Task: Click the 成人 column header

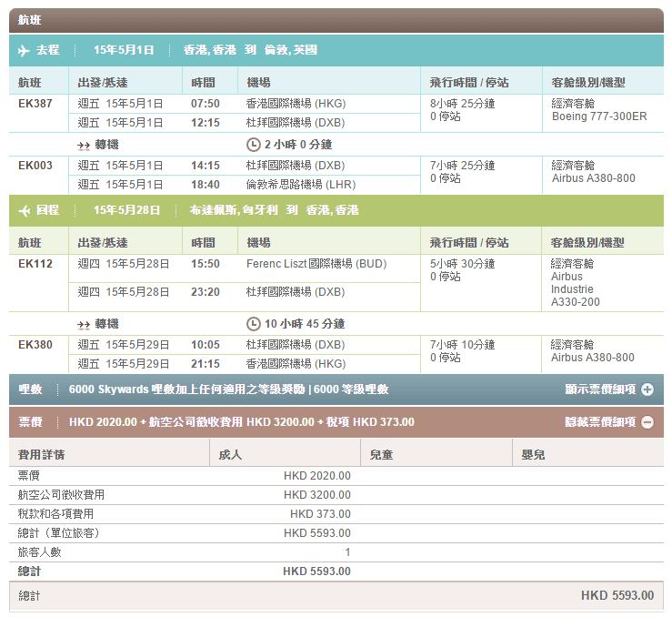Action: 230,453
